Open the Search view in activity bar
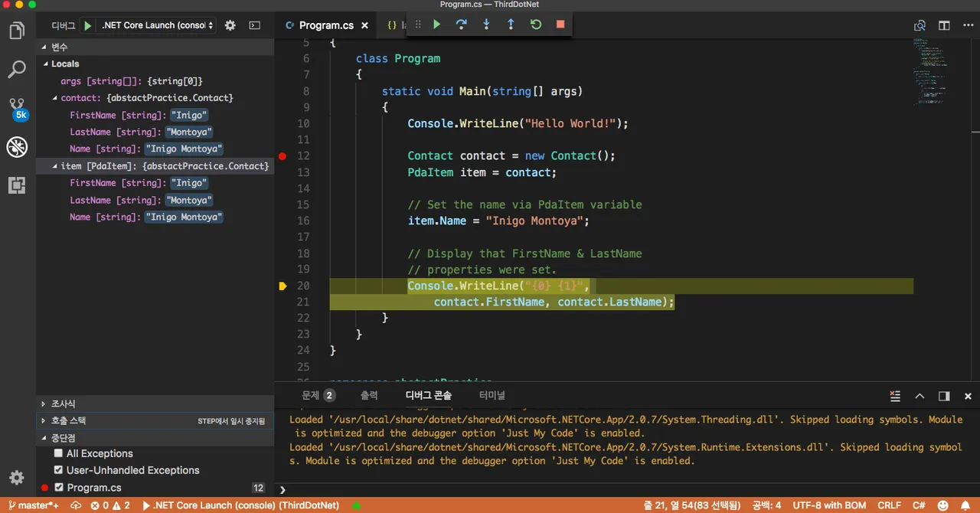The image size is (980, 513). coord(17,70)
